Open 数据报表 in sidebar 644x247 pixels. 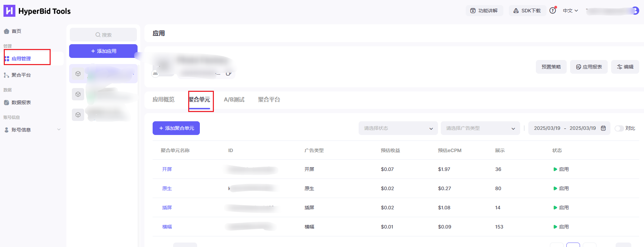click(21, 102)
